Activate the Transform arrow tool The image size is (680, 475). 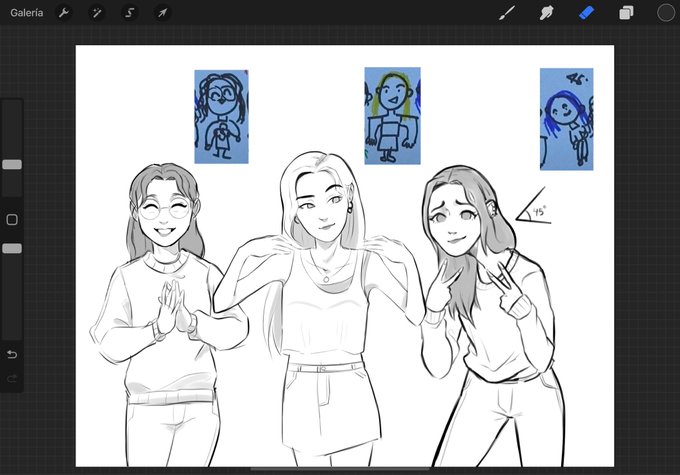[x=162, y=13]
